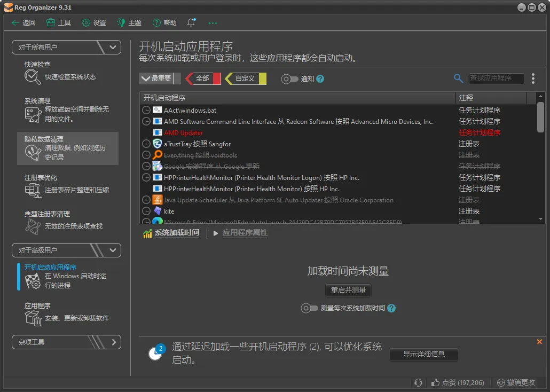
Task: Click kite app icon
Action: 157,211
